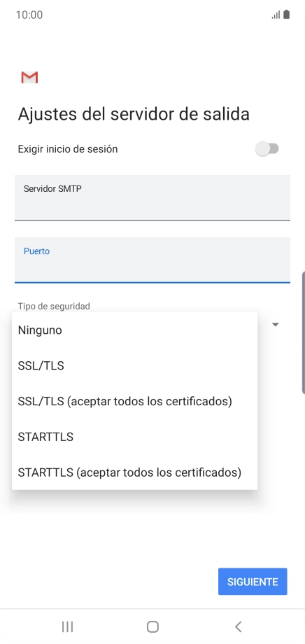
Task: Tap the clock showing 10:00
Action: (29, 15)
